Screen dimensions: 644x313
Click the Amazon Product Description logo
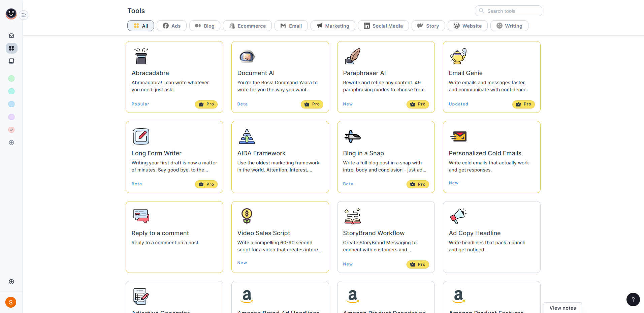click(353, 296)
